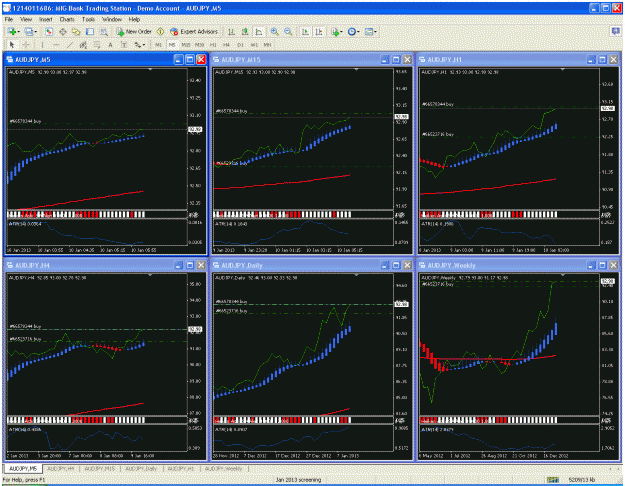This screenshot has height=486, width=625.
Task: Expand the Arrows dropdown arrow
Action: click(144, 45)
